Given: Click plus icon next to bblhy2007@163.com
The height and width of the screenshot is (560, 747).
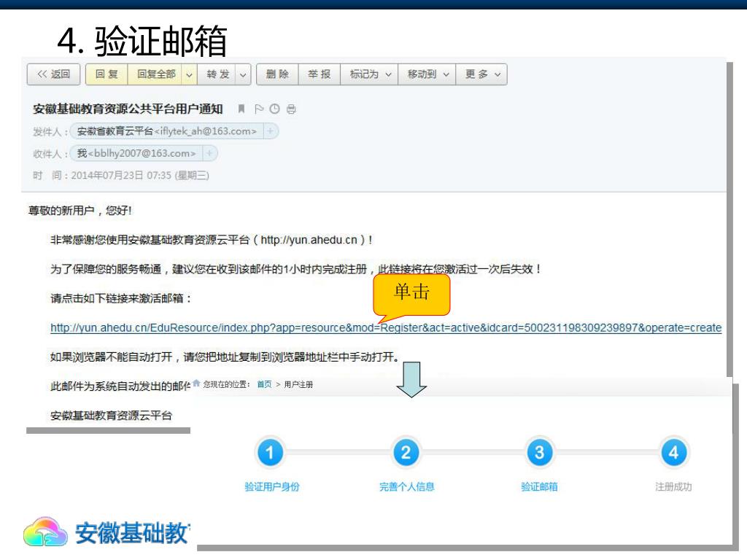Looking at the screenshot, I should (x=209, y=153).
